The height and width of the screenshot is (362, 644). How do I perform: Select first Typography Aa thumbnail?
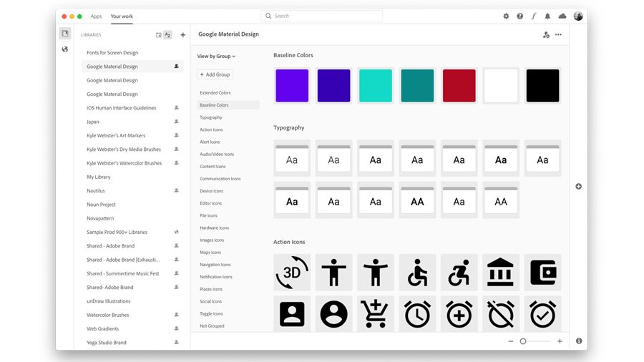292,158
